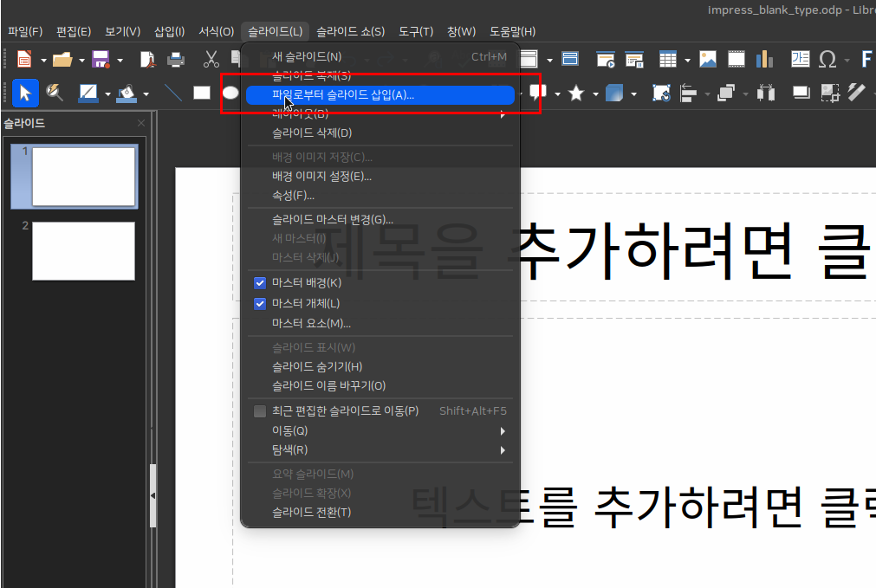
Task: Click the Export as PDF icon
Action: [x=148, y=59]
